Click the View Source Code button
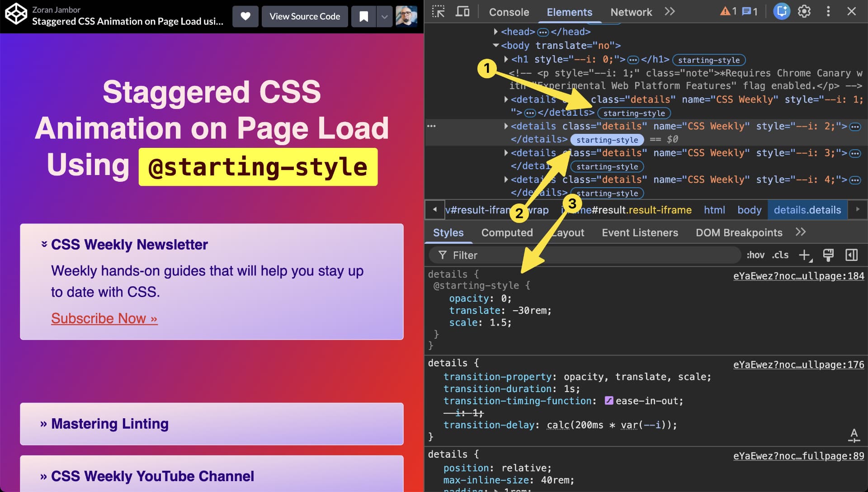Screen dimensions: 868x492 pos(305,16)
